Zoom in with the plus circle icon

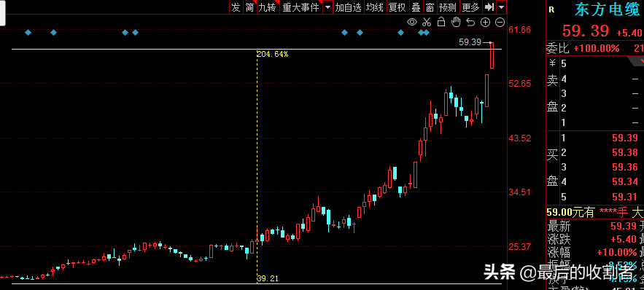[x=485, y=22]
